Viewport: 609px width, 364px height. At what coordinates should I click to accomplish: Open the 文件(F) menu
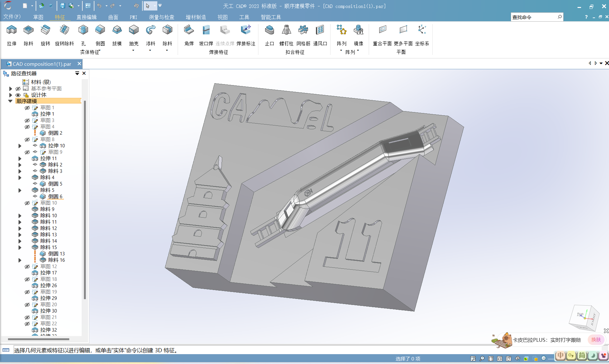pyautogui.click(x=12, y=17)
